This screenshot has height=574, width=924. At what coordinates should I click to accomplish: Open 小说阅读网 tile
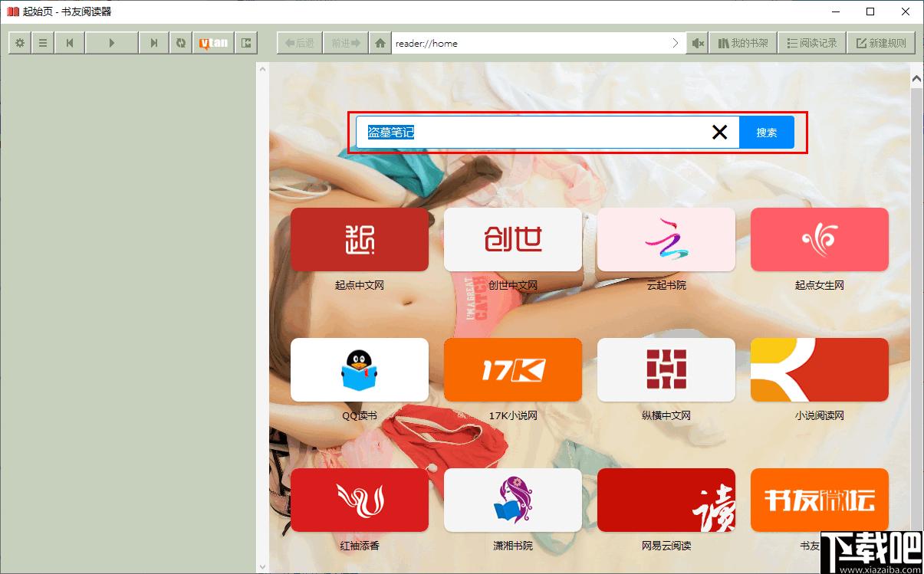pyautogui.click(x=820, y=369)
